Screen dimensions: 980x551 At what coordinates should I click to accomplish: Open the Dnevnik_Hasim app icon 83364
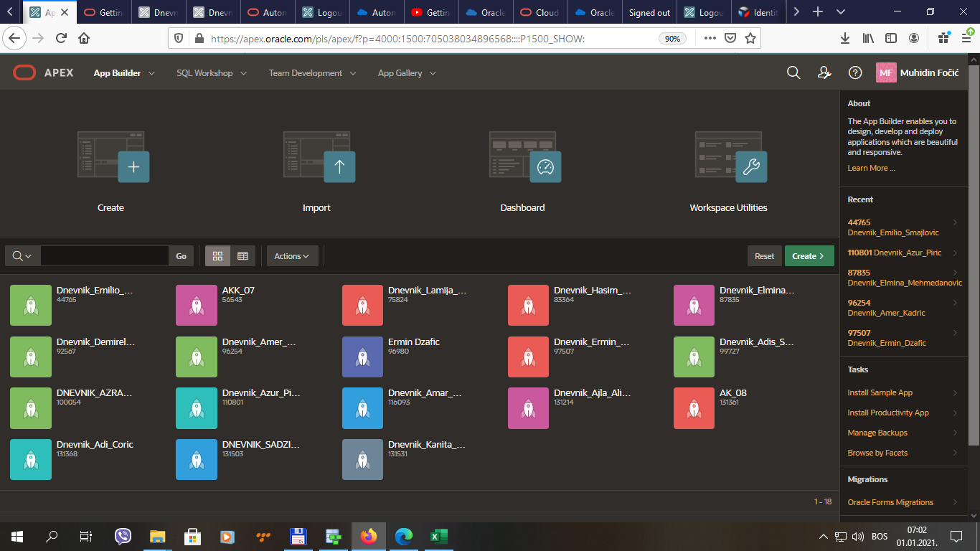[x=529, y=306]
